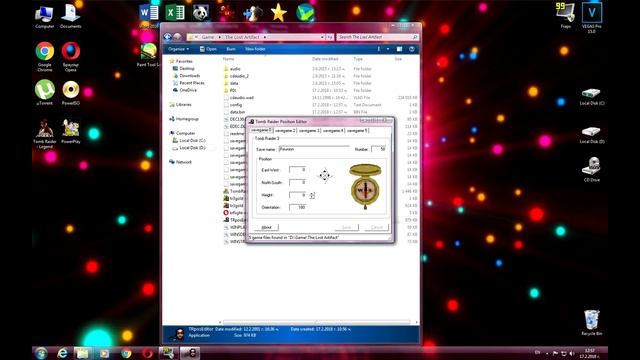Open the VEGAS Pro desktop shortcut

click(591, 18)
